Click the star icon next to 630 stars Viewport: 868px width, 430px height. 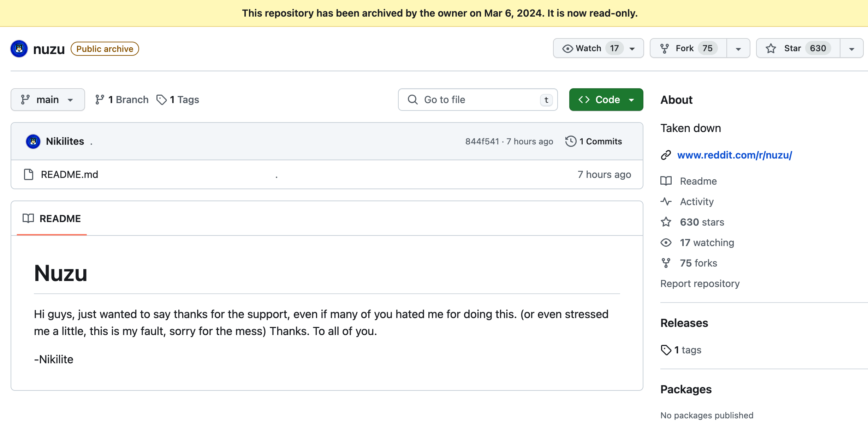666,222
